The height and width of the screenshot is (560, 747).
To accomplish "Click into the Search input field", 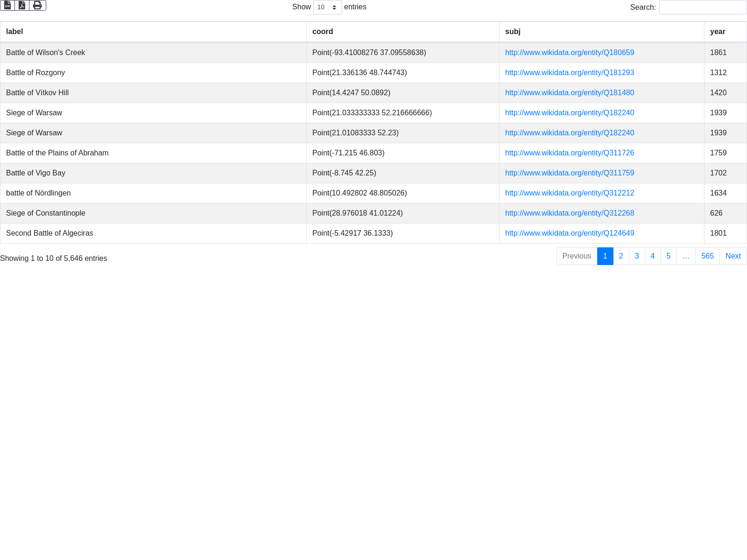I will click(x=702, y=7).
